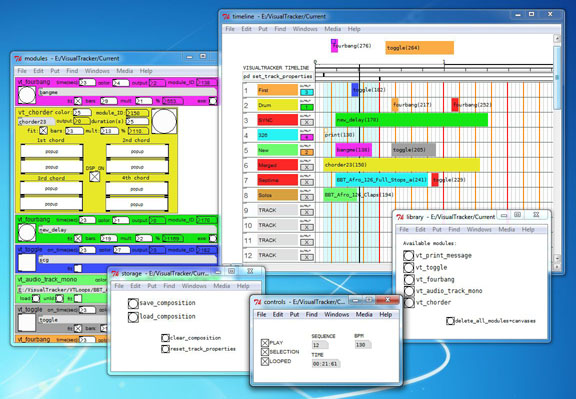Open the 1st chord upper popup
Screen dimensions: 576x399
tap(52, 151)
